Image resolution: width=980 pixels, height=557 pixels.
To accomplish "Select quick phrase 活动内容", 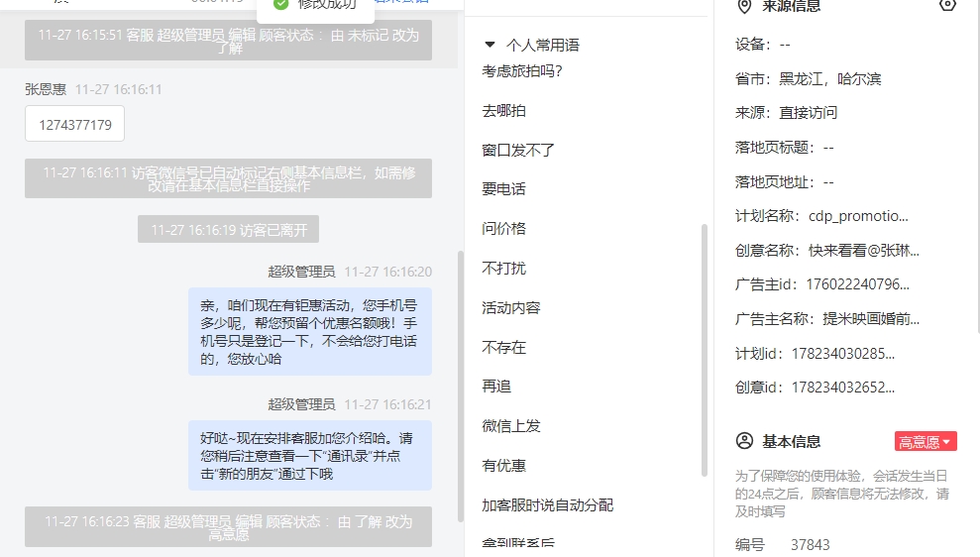I will point(511,307).
